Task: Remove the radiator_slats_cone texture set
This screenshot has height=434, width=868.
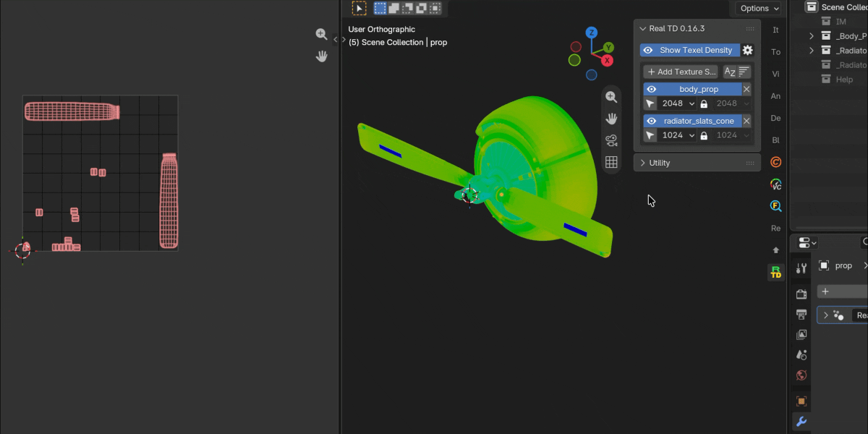Action: click(x=746, y=121)
